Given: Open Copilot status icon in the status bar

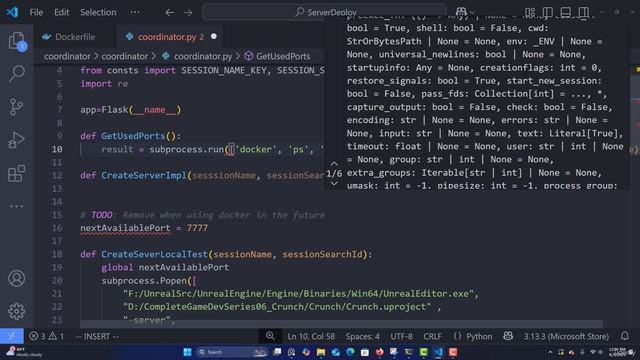Looking at the screenshot, I should coord(508,336).
